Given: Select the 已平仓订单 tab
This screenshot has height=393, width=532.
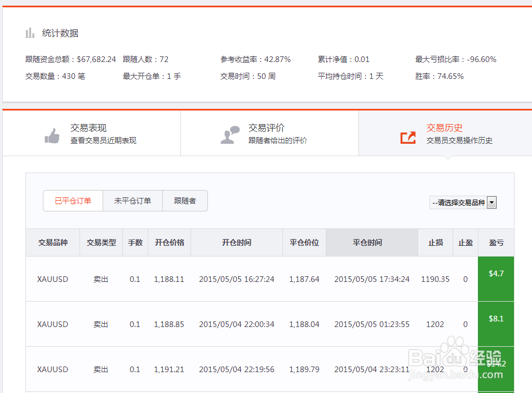Looking at the screenshot, I should 73,200.
